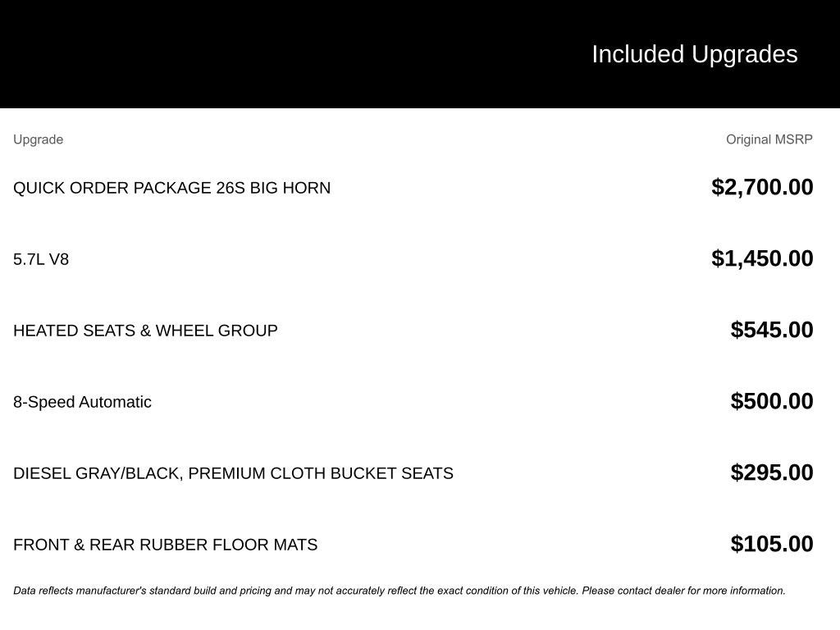Image resolution: width=840 pixels, height=630 pixels.
Task: Click the $2,700.00 price
Action: (762, 187)
